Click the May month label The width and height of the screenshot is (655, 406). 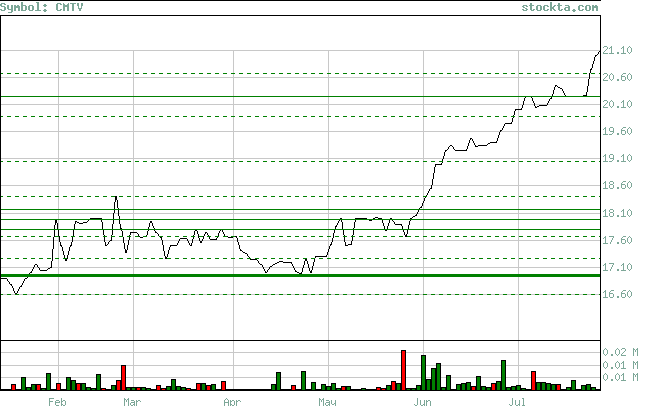coord(327,402)
